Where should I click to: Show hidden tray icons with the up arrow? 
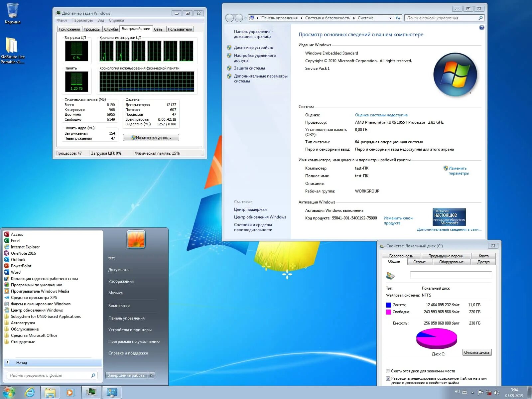coord(472,393)
